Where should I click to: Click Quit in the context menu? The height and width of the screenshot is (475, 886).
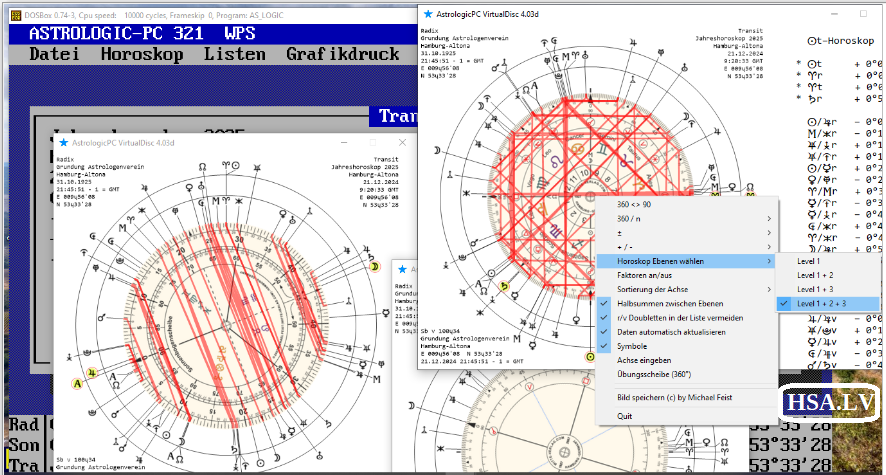(x=625, y=416)
